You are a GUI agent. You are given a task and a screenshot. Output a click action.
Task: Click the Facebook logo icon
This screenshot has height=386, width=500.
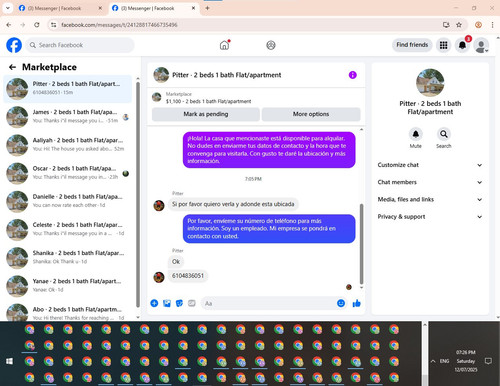tap(14, 45)
